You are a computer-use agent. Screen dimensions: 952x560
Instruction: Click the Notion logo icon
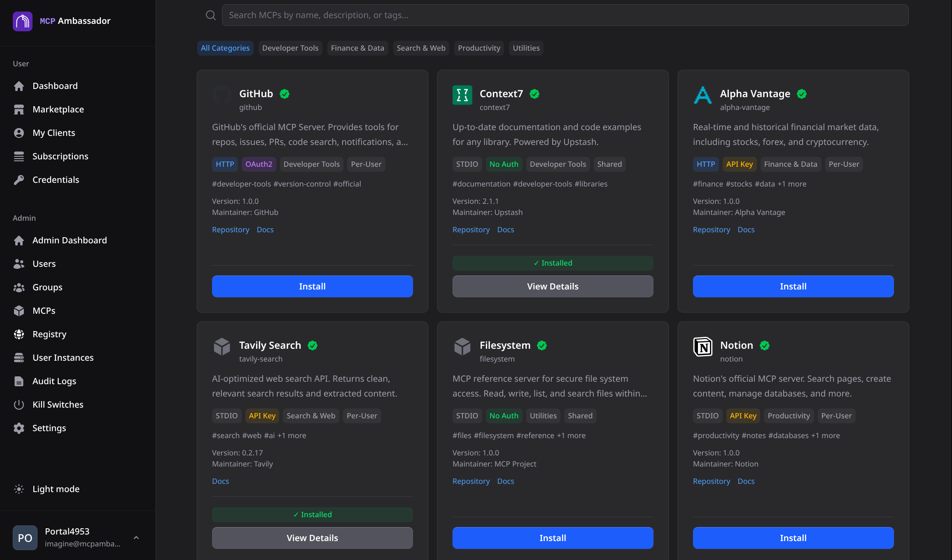click(702, 347)
